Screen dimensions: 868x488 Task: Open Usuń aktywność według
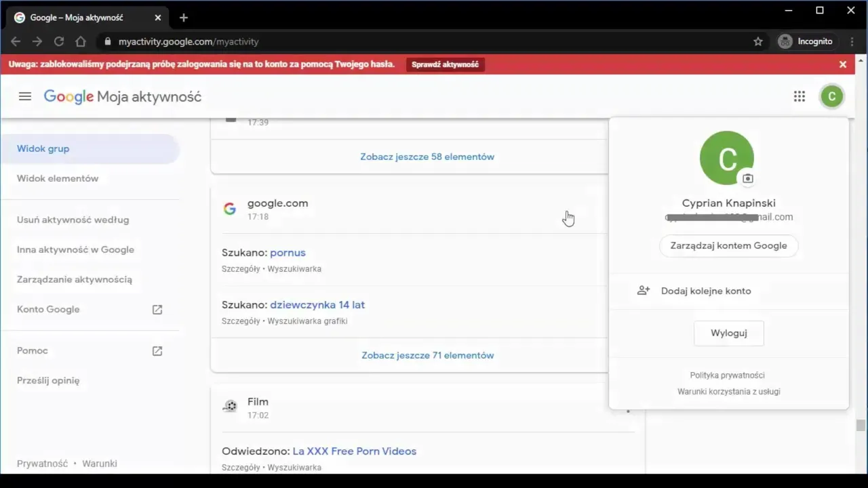point(73,220)
